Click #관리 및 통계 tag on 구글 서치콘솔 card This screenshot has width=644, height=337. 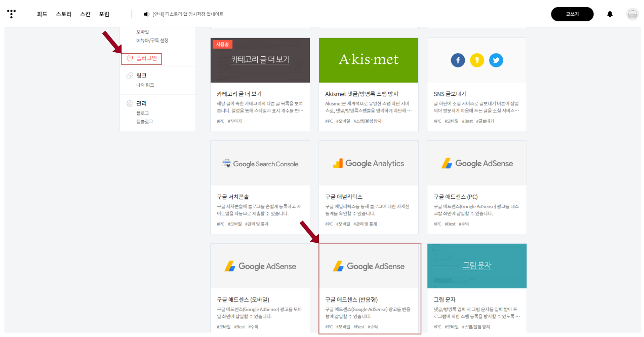(258, 224)
